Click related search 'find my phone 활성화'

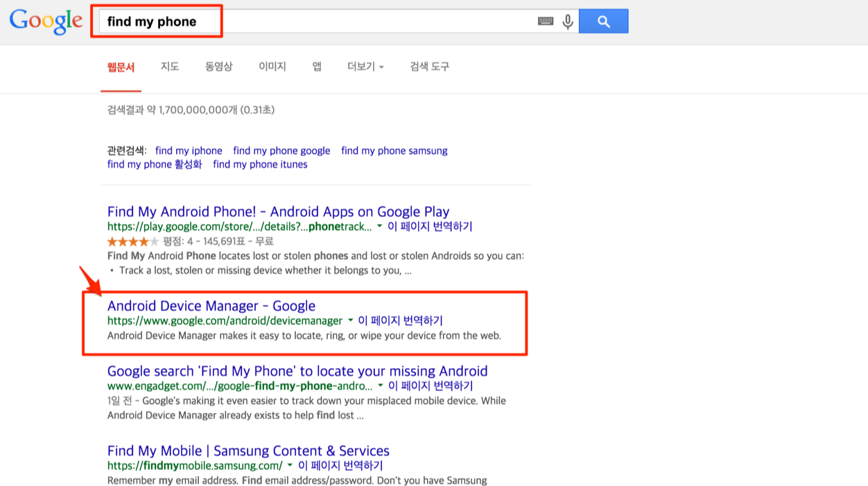pyautogui.click(x=155, y=164)
